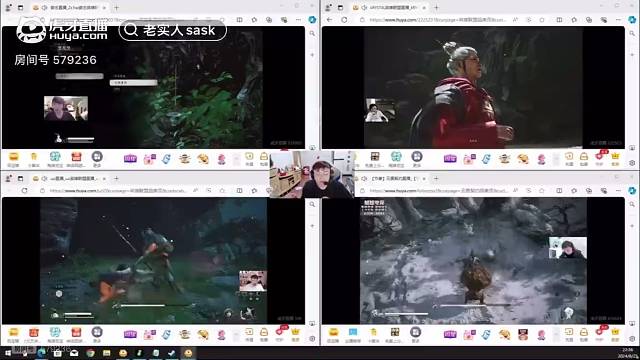Click sidebar plus customize button in the top-right window

click(632, 55)
